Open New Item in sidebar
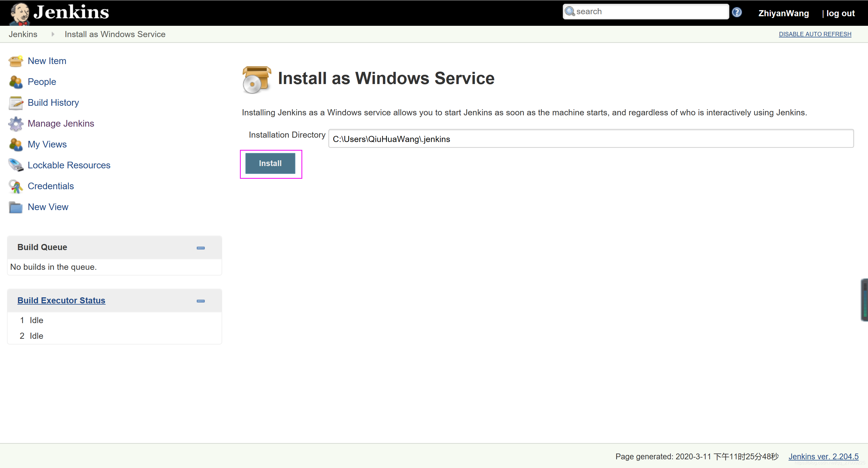868x468 pixels. pos(47,61)
